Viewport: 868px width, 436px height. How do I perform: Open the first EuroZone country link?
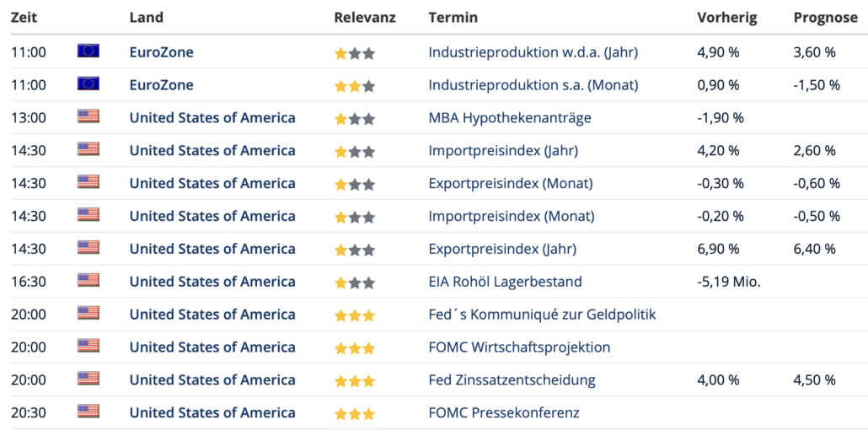point(162,52)
